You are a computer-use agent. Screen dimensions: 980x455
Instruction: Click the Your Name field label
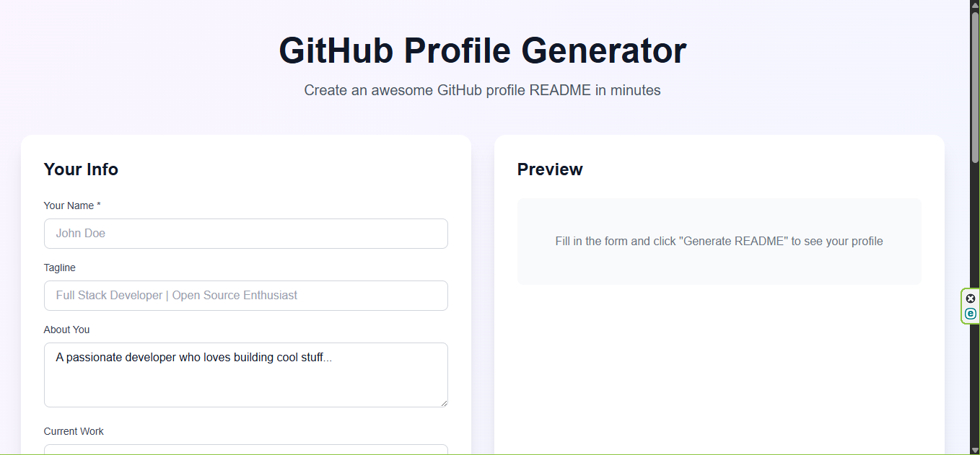click(x=71, y=206)
